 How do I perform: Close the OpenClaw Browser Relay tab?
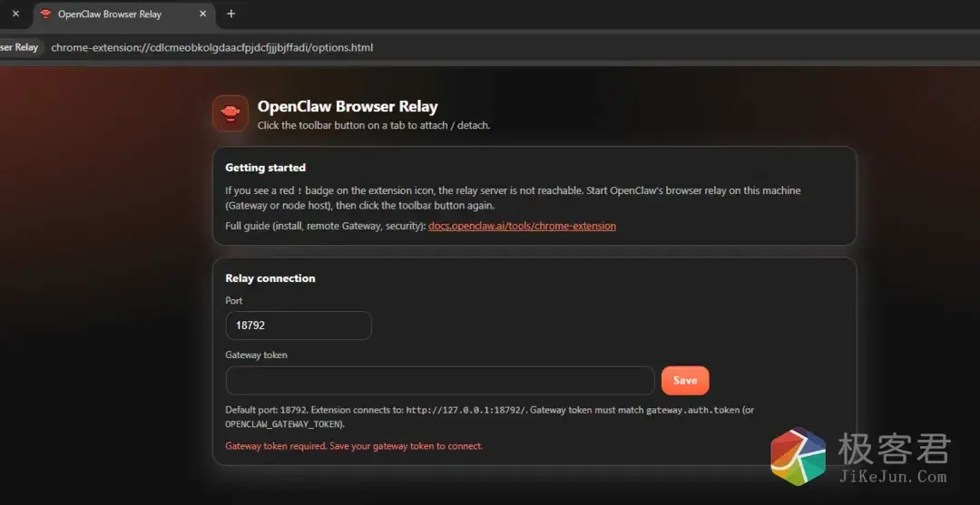click(x=202, y=14)
